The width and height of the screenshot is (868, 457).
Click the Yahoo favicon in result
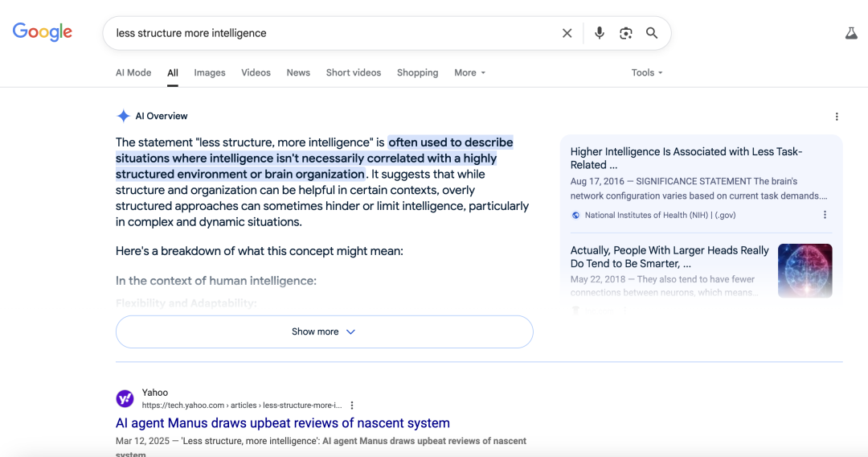(125, 398)
